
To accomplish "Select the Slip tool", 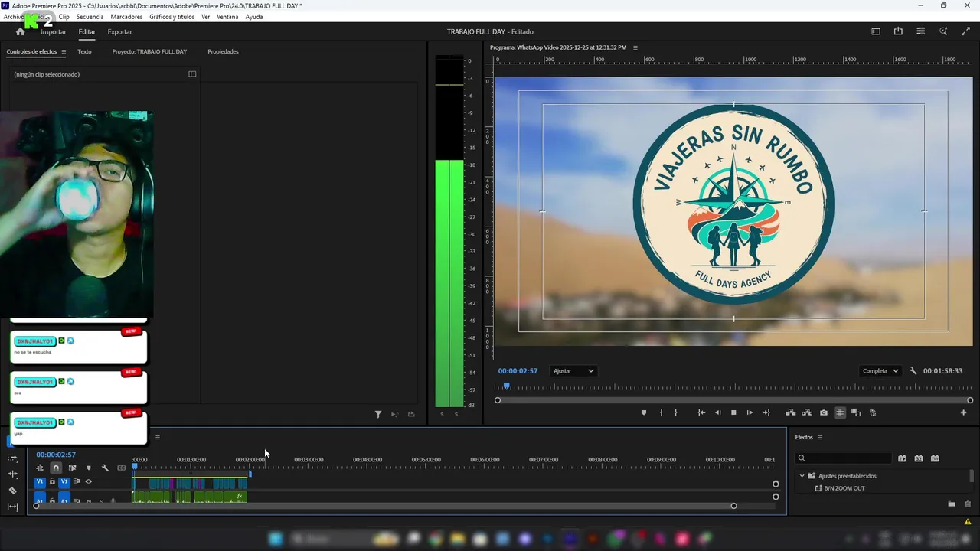I will click(13, 507).
